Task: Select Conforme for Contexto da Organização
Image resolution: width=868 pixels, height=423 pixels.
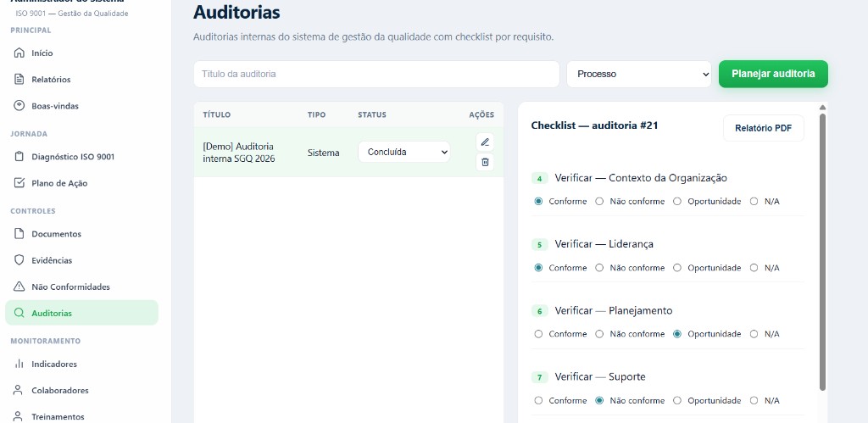Action: (x=538, y=202)
